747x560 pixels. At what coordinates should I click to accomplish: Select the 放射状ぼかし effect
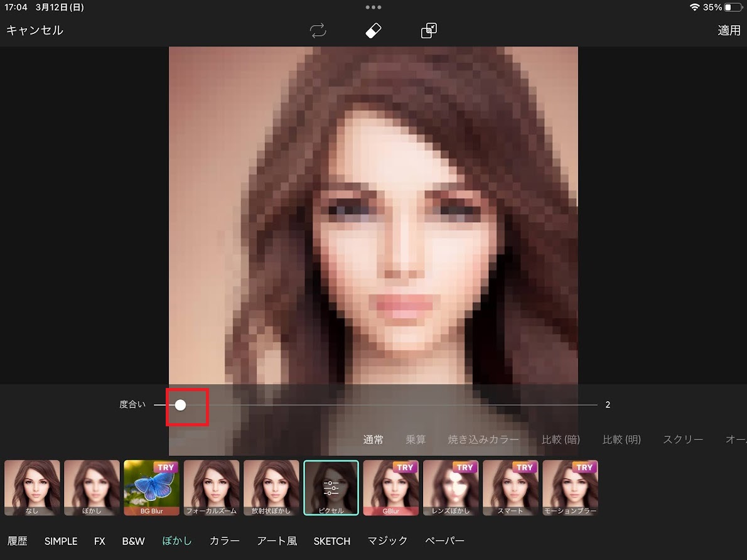271,488
